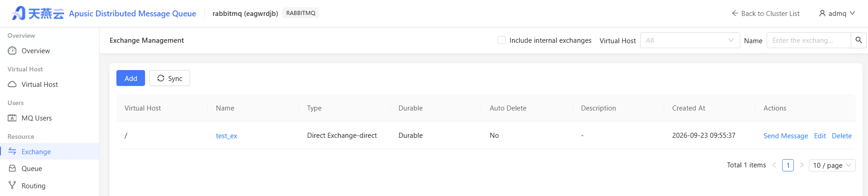Open the Queue sidebar item
Screen dimensions: 868x196
[50, 168]
